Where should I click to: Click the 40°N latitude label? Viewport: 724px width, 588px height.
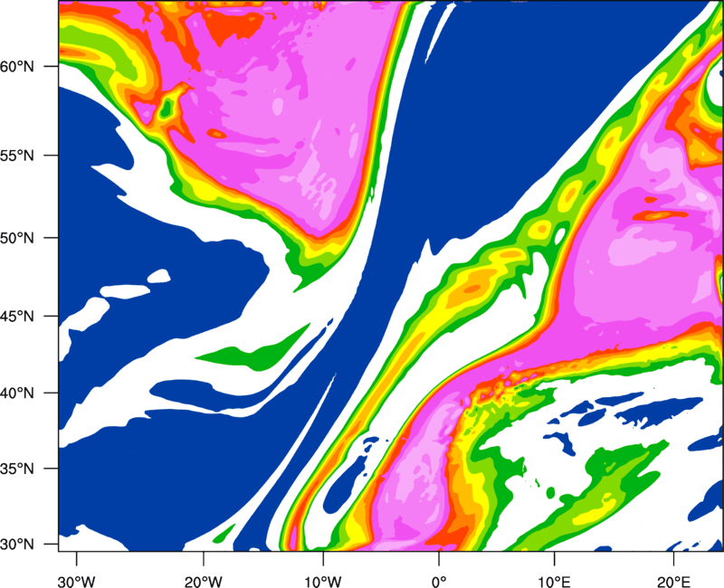tap(17, 394)
